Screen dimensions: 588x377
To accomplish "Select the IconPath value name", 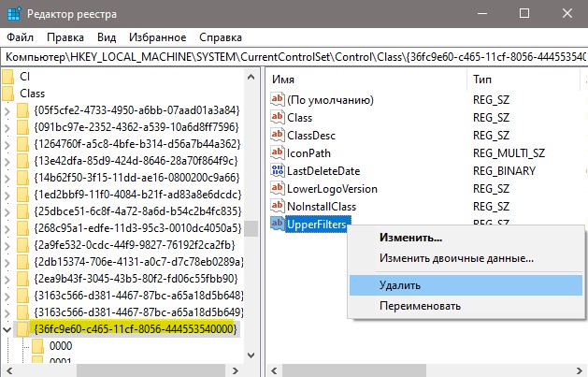I will tap(309, 153).
